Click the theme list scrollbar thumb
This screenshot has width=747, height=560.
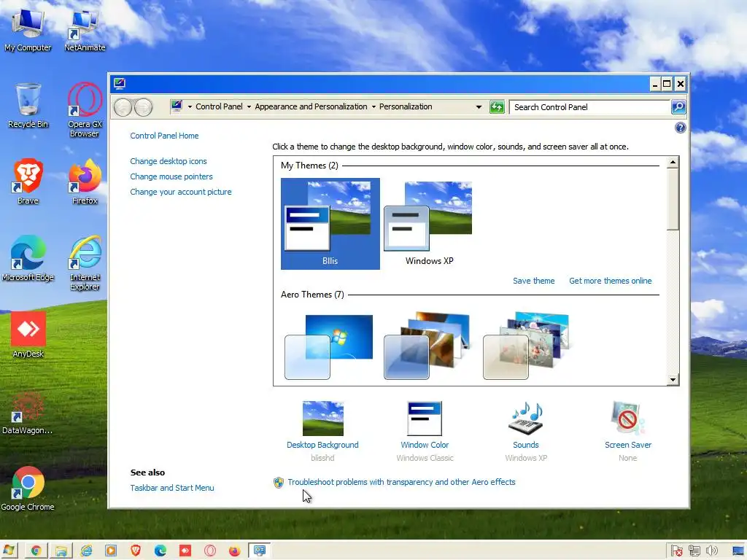coord(673,200)
